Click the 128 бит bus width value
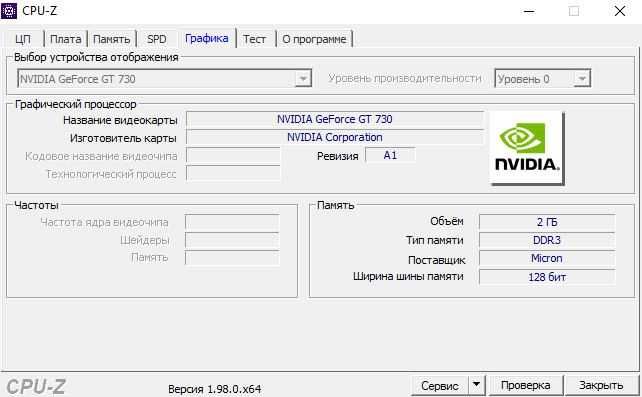Image resolution: width=642 pixels, height=397 pixels. tap(547, 277)
